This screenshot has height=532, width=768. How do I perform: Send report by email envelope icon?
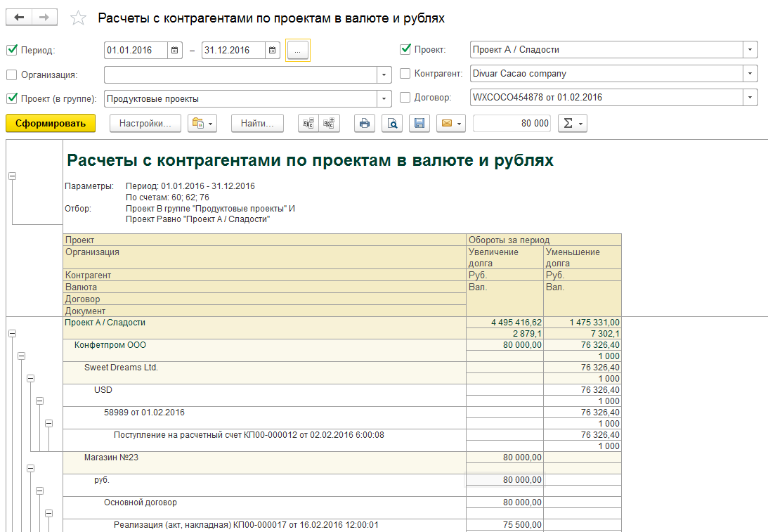coord(451,124)
